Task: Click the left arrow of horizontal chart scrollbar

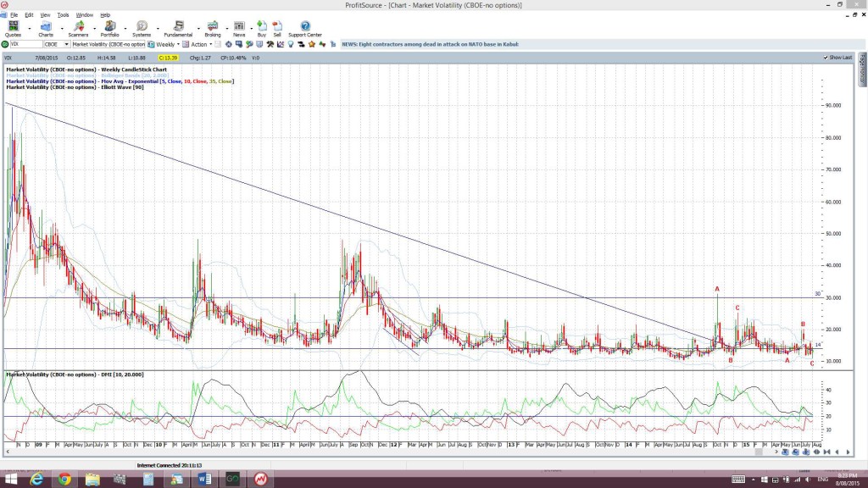Action: tap(7, 452)
